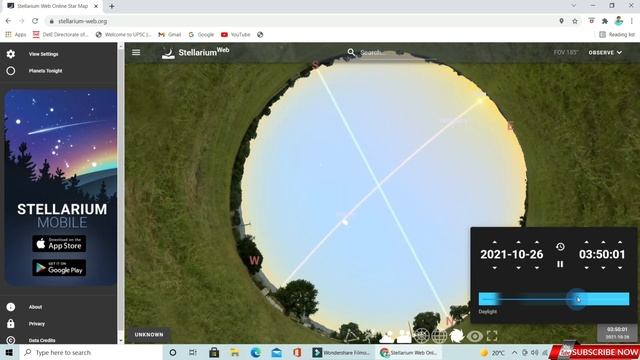640x360 pixels.
Task: Click the Planets Tonight circle icon
Action: point(11,71)
